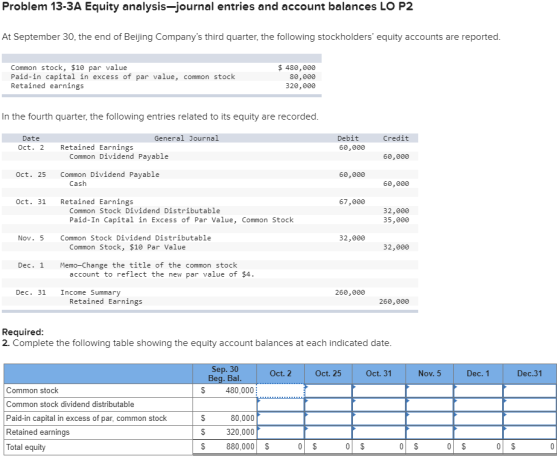Click the Sep. 30 Beg. Bal. column header
This screenshot has height=459, width=560.
[225, 374]
